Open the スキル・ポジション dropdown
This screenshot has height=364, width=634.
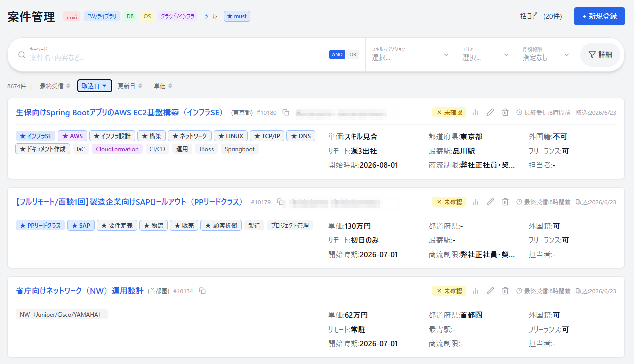[410, 54]
